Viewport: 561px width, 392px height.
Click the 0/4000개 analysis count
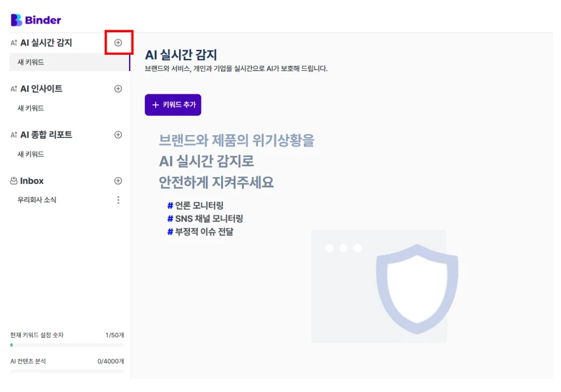coord(110,361)
